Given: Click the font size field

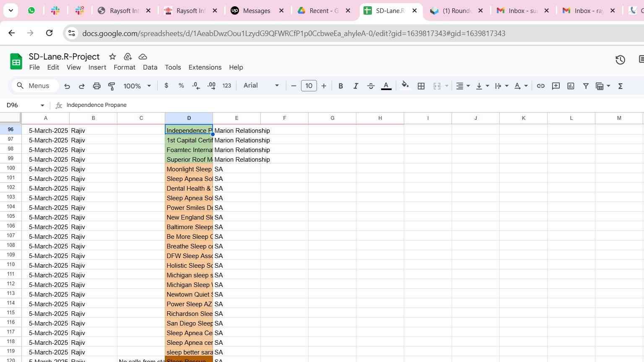Looking at the screenshot, I should [x=309, y=86].
